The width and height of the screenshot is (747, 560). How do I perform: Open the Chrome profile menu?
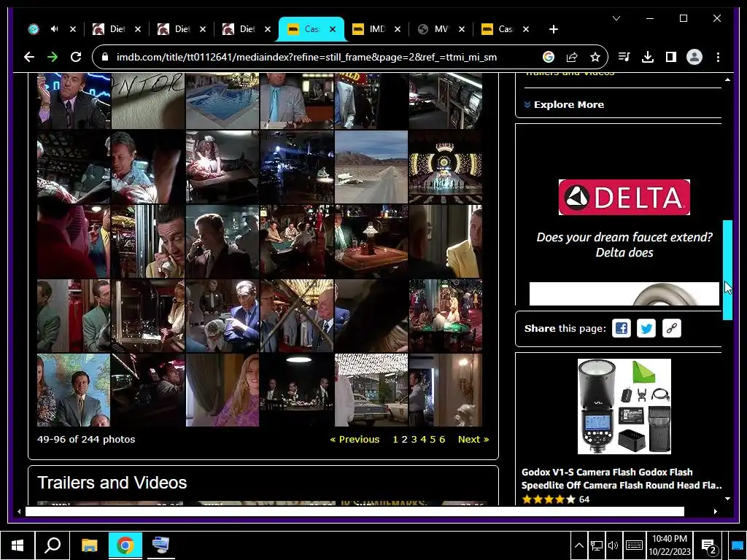click(x=694, y=57)
